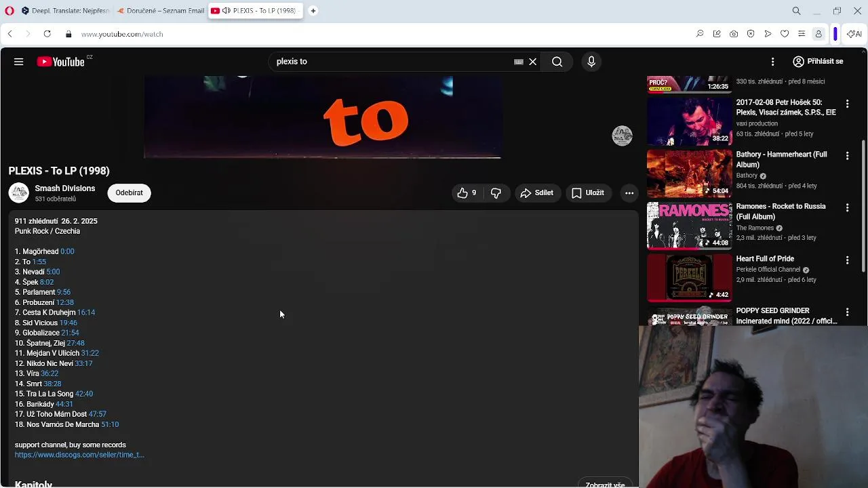Image resolution: width=868 pixels, height=488 pixels.
Task: Jump to Nikdo Nic Neví 33:17
Action: coord(83,363)
